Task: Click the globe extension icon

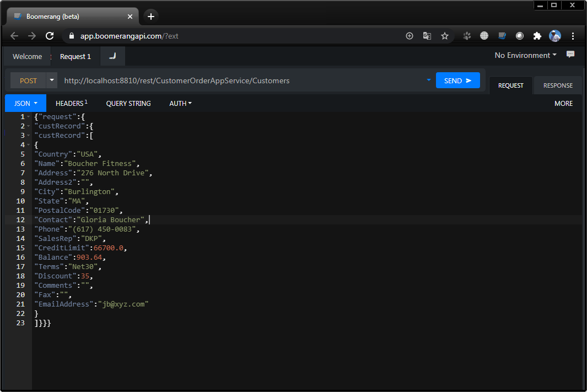Action: click(484, 36)
